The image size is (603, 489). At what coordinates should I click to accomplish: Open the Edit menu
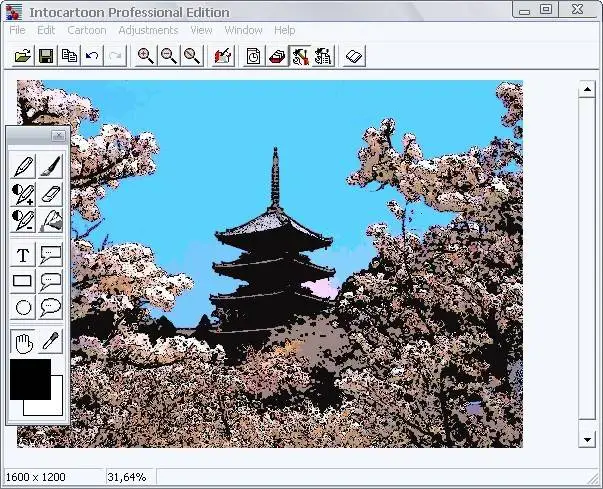point(46,30)
